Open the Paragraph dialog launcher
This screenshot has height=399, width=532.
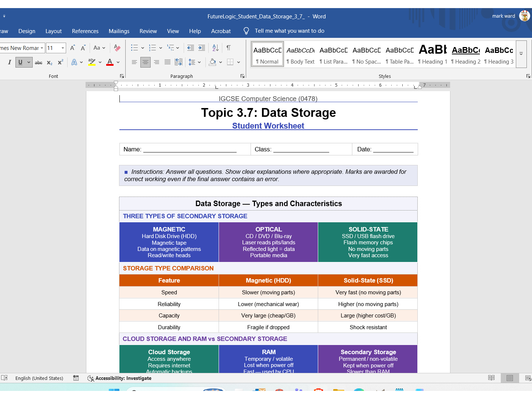(242, 76)
